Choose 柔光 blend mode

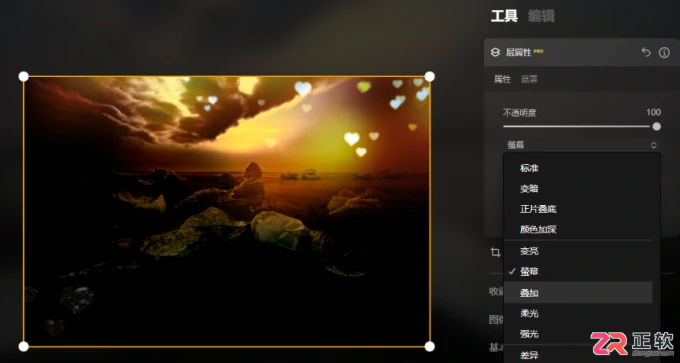[x=578, y=313]
